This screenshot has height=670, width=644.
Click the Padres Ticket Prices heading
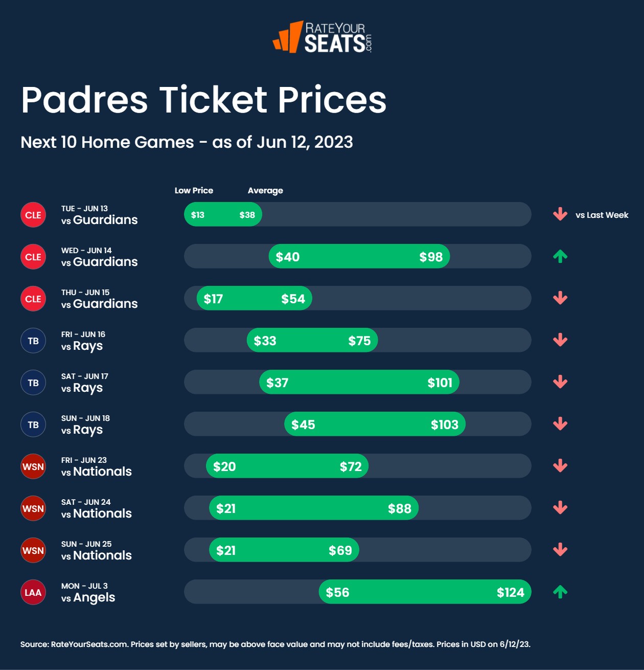[203, 99]
